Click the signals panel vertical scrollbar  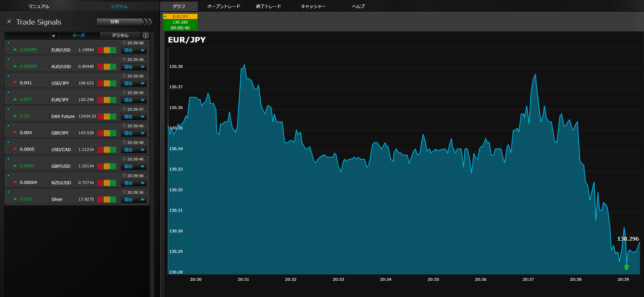point(152,164)
